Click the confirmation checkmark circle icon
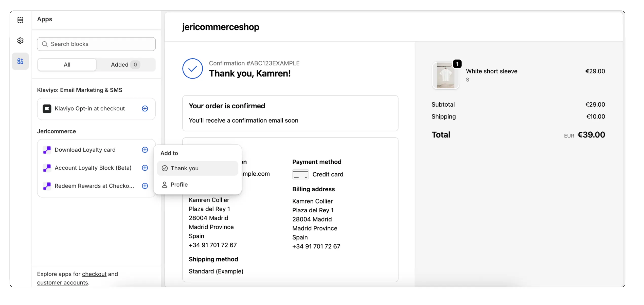 pyautogui.click(x=192, y=69)
